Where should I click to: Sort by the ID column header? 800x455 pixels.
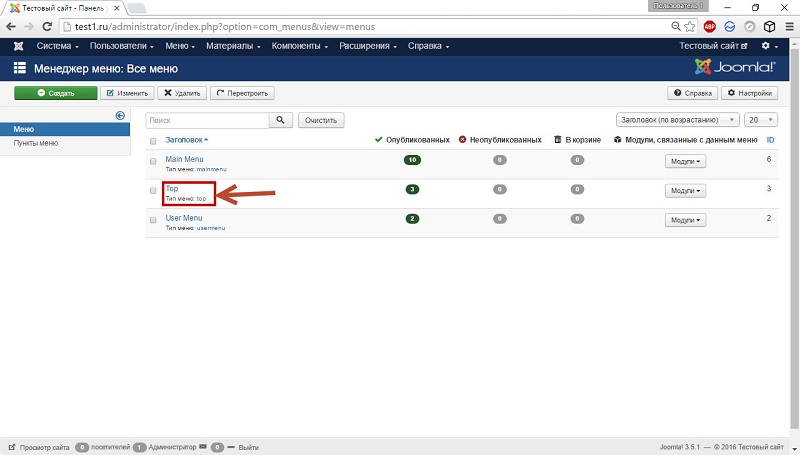[x=770, y=140]
